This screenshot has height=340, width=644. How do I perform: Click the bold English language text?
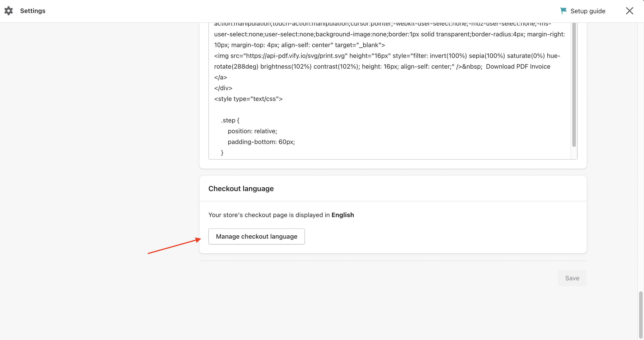[342, 215]
